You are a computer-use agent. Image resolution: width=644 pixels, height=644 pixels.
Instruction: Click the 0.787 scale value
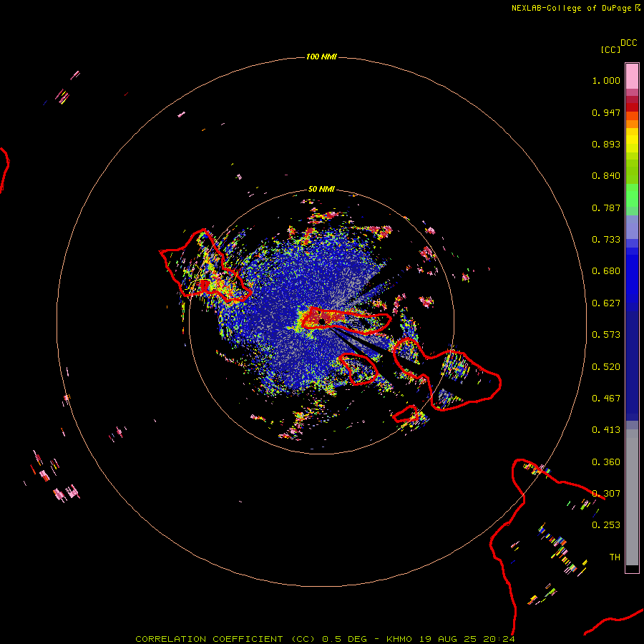click(x=606, y=208)
